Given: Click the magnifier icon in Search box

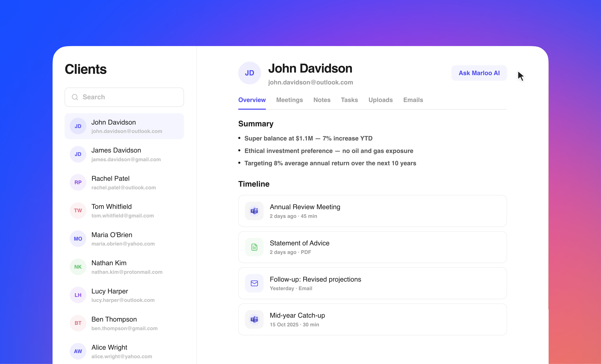Looking at the screenshot, I should click(x=75, y=97).
